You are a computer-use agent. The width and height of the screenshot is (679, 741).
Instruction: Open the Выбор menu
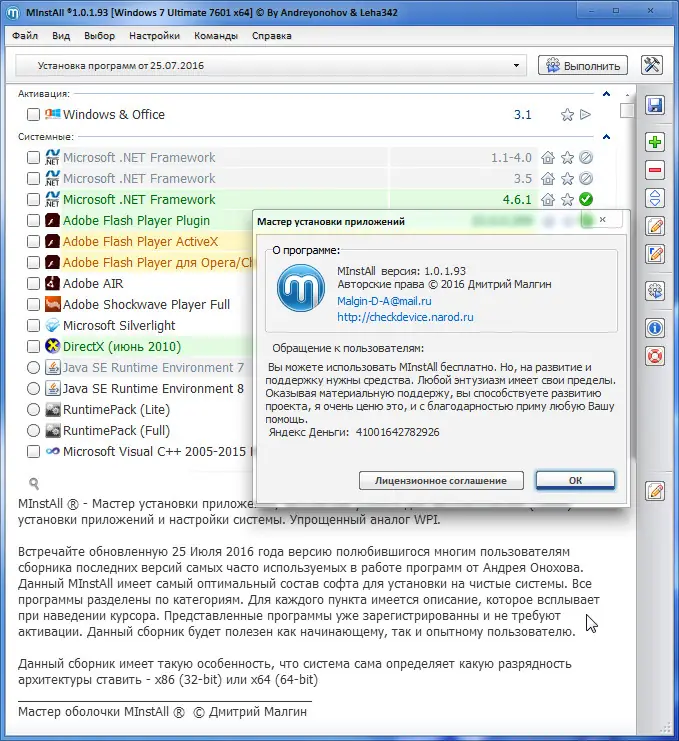(x=100, y=36)
